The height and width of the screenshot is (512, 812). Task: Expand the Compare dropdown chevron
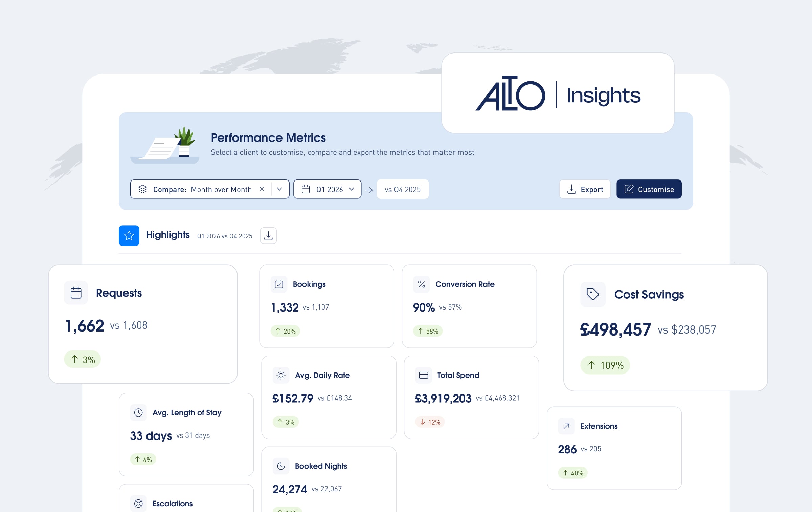click(280, 189)
